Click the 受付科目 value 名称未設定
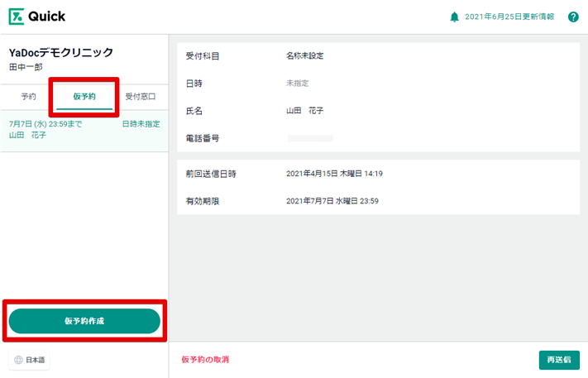 (x=305, y=56)
